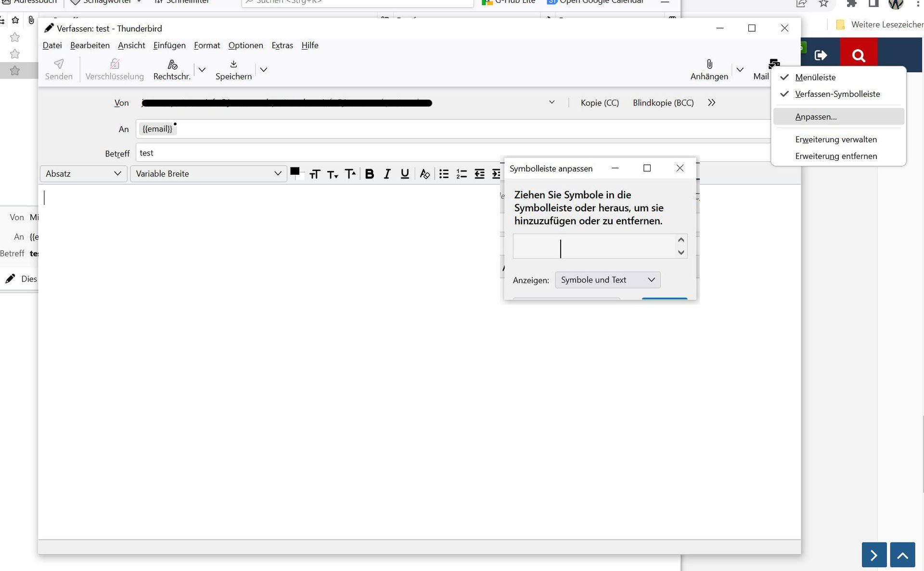924x571 pixels.
Task: Toggle Menüleiste checkmark entry
Action: click(815, 77)
